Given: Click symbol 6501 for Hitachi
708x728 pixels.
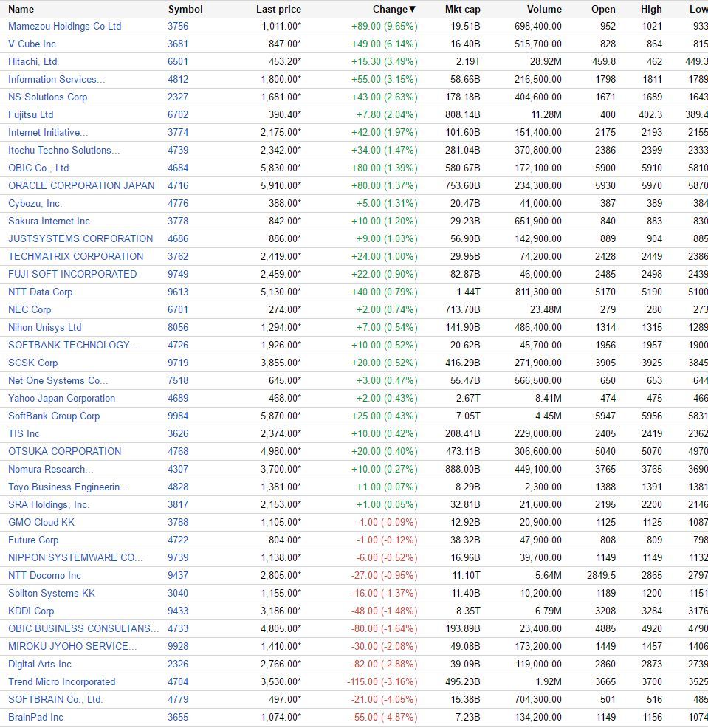Looking at the screenshot, I should pos(178,61).
